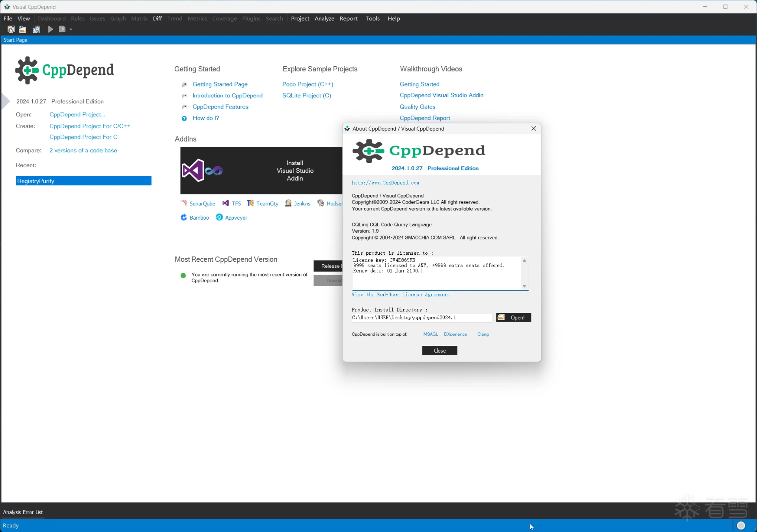
Task: Click the CppDepend gear logo on Start Page
Action: (27, 70)
